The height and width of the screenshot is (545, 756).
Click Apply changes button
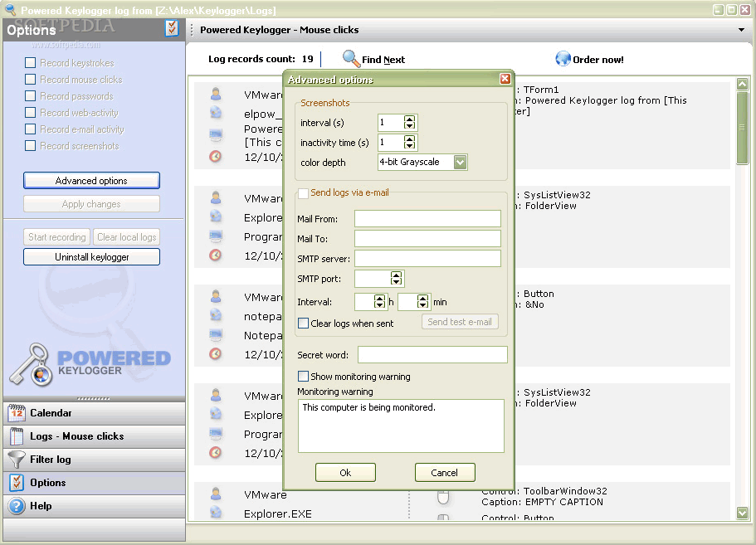click(91, 204)
